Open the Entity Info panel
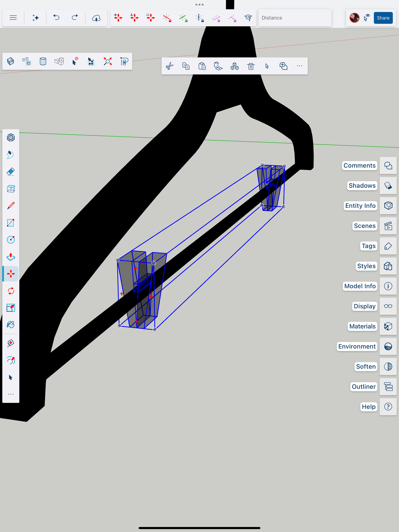Screen dimensions: 399x532 click(388, 206)
